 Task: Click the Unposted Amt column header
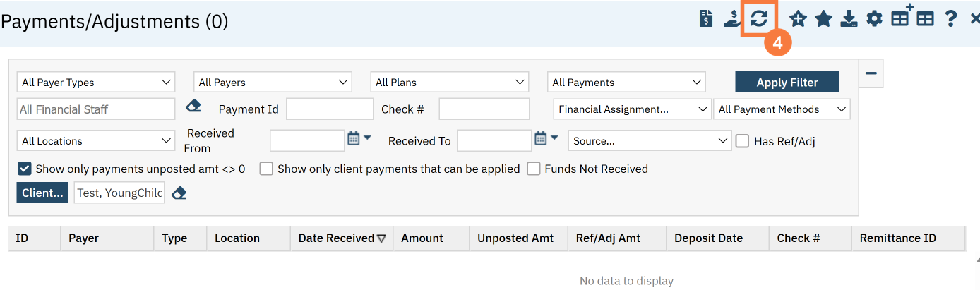(515, 238)
